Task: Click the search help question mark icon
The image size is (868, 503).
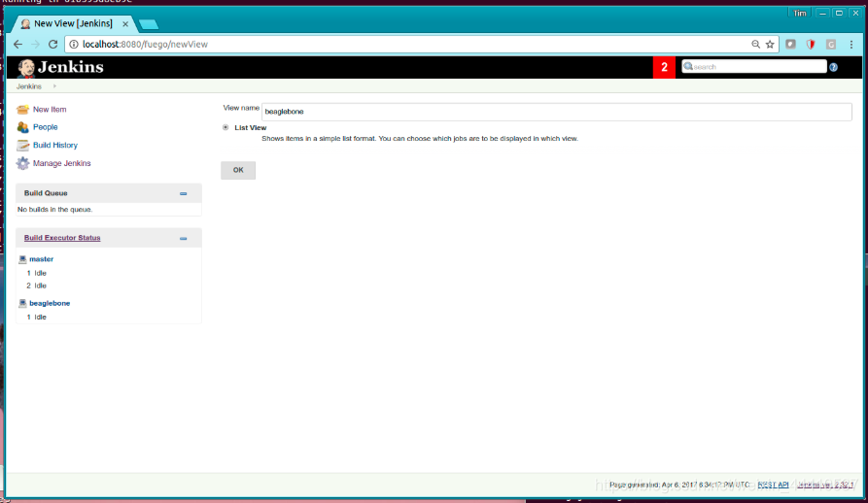Action: pos(833,67)
